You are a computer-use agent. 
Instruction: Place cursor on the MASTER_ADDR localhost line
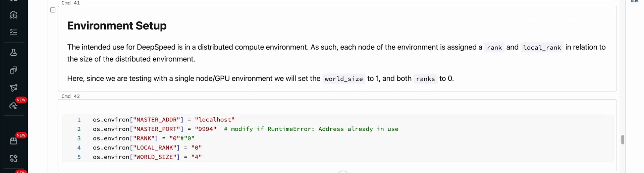tap(164, 120)
